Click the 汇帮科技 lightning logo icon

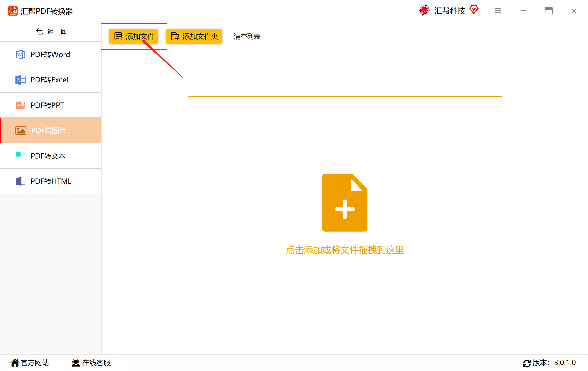click(x=424, y=10)
